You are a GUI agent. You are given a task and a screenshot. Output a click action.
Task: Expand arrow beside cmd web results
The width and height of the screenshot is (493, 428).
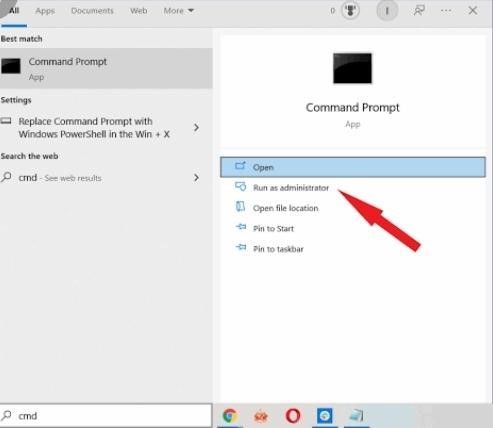coord(196,178)
